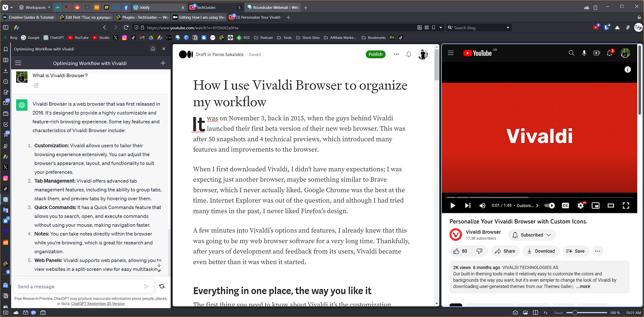Show the page QR code
Viewport: 644px width, 317px height.
(x=427, y=28)
